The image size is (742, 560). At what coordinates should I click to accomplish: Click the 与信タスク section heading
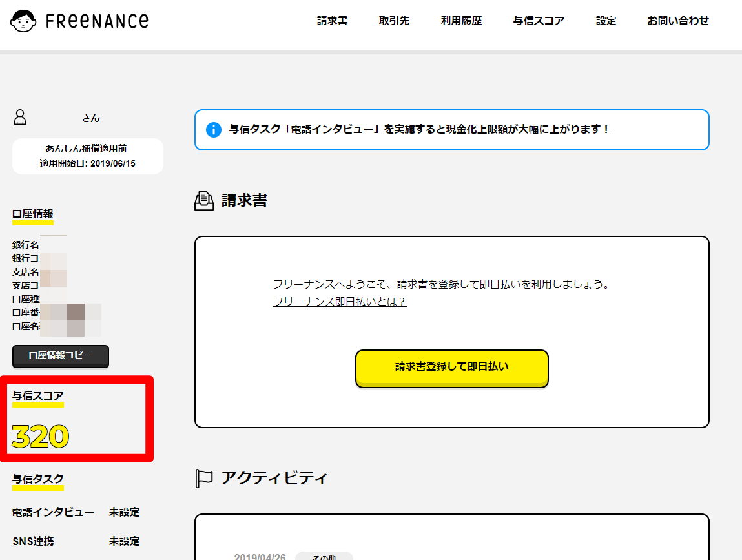tap(38, 479)
